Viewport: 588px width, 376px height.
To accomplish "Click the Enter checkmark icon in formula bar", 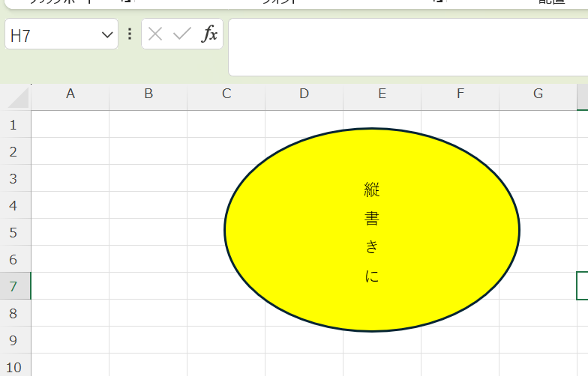I will (181, 34).
